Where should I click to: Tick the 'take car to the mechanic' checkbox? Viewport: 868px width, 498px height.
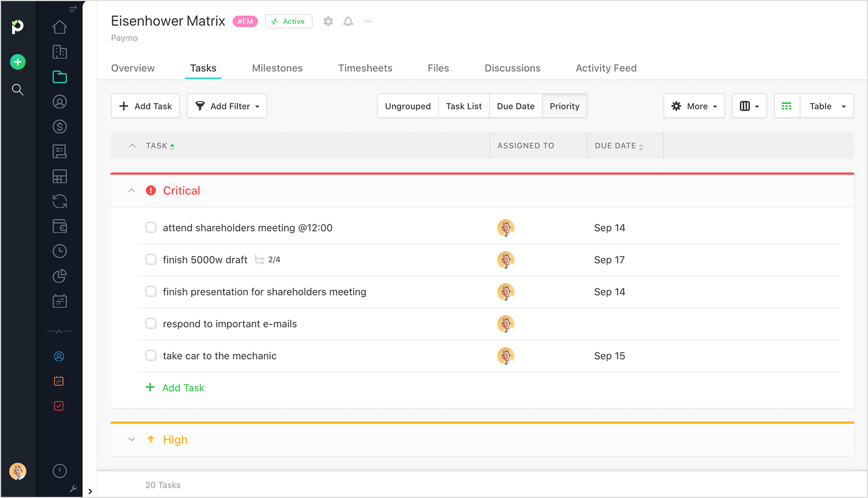pyautogui.click(x=151, y=355)
